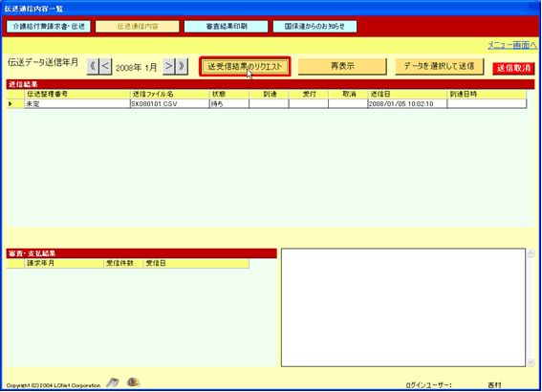Go to first month with double-left arrow
The width and height of the screenshot is (542, 392).
[x=93, y=66]
